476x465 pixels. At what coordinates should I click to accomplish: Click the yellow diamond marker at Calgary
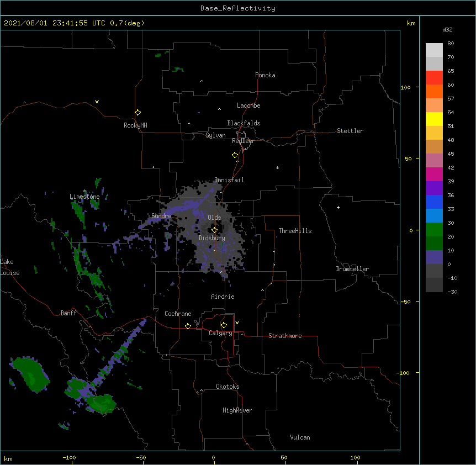224,325
